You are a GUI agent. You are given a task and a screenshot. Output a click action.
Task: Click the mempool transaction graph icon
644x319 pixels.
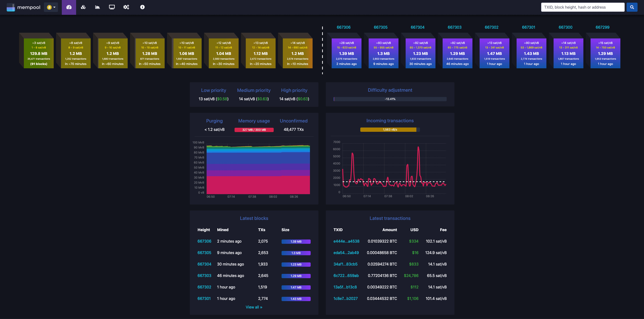97,7
